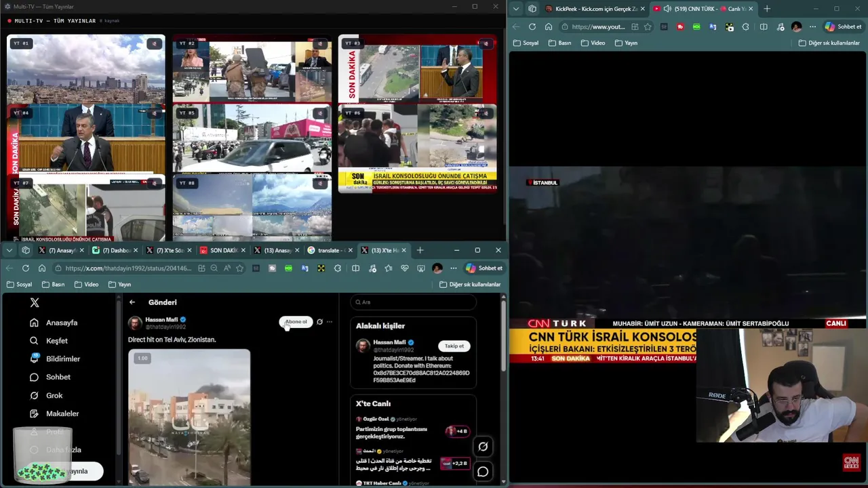The image size is (868, 488).
Task: Reload the x.com page
Action: coord(26,268)
